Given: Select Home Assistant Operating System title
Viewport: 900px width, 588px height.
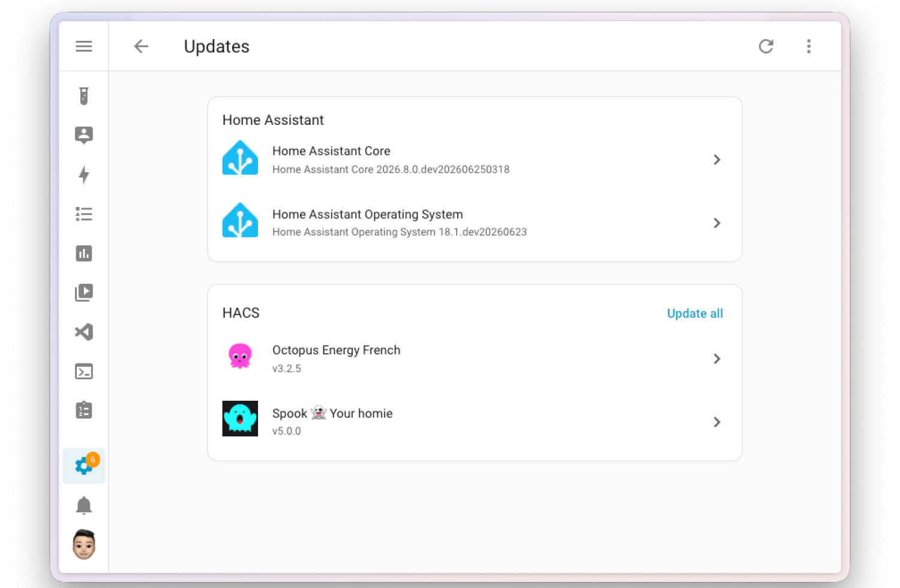Looking at the screenshot, I should [368, 214].
